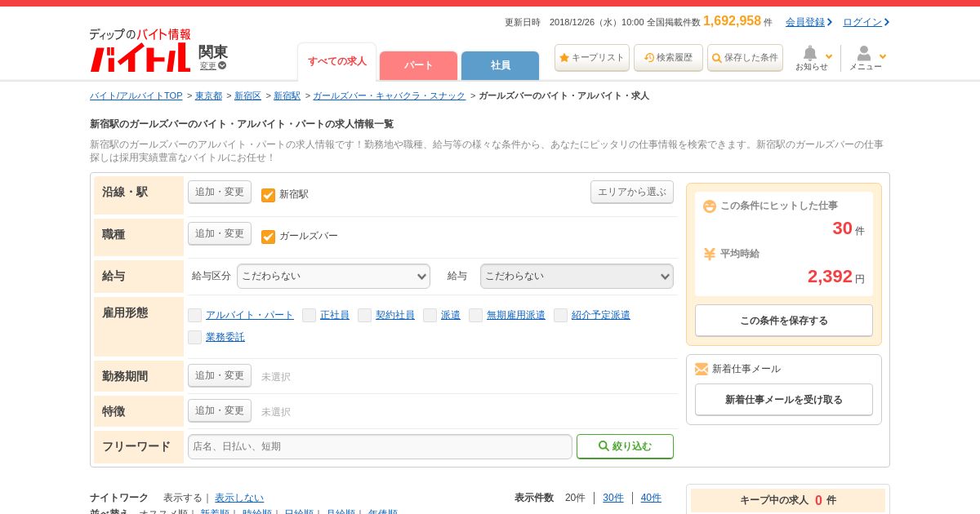Click the エリアから選ぶ button
The height and width of the screenshot is (514, 980).
click(632, 192)
